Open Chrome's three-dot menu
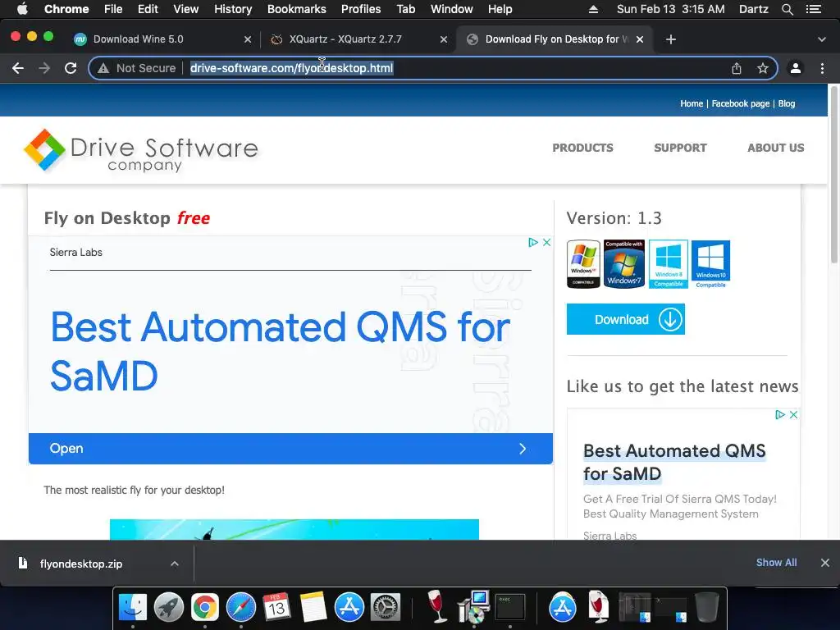Screen dimensions: 840x630 tap(822, 68)
